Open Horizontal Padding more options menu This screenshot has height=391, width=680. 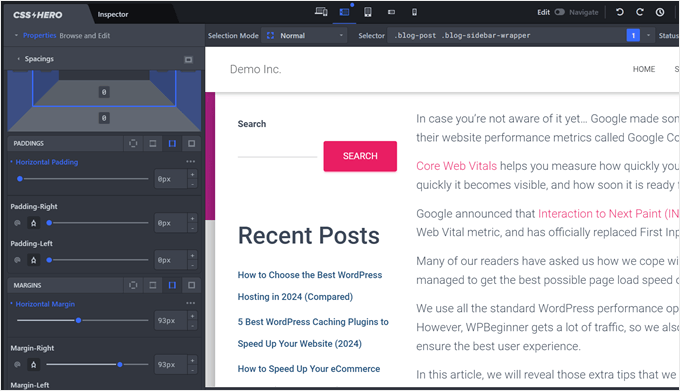[x=190, y=162]
